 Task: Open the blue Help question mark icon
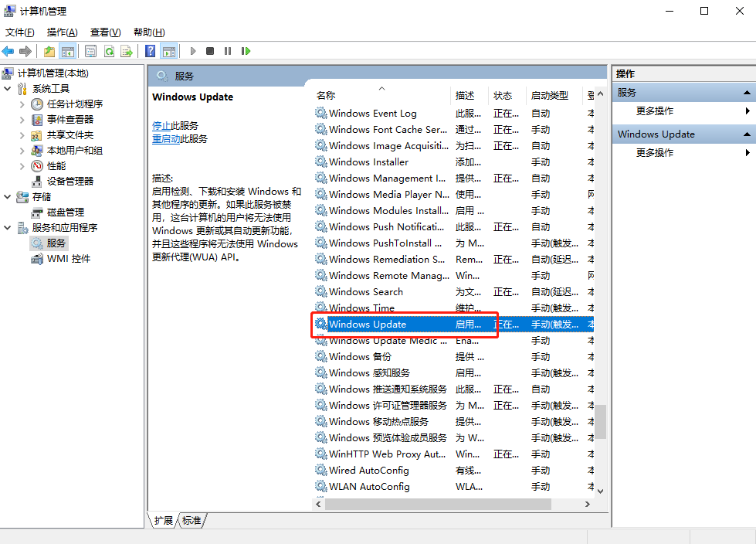click(151, 51)
